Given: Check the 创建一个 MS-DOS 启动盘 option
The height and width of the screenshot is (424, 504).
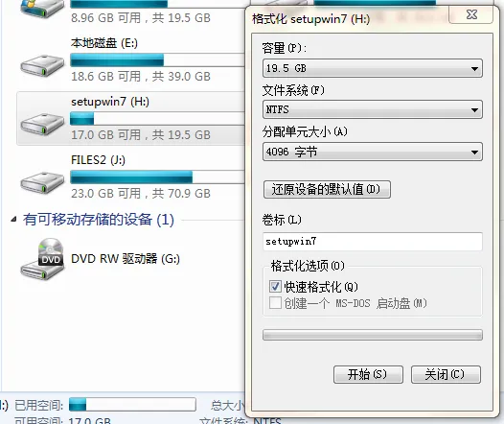Looking at the screenshot, I should pyautogui.click(x=275, y=303).
